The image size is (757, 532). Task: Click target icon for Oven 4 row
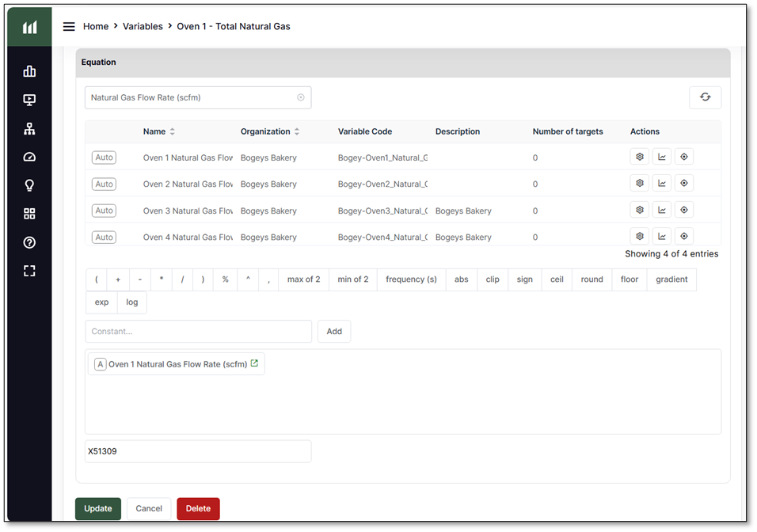[x=684, y=237]
